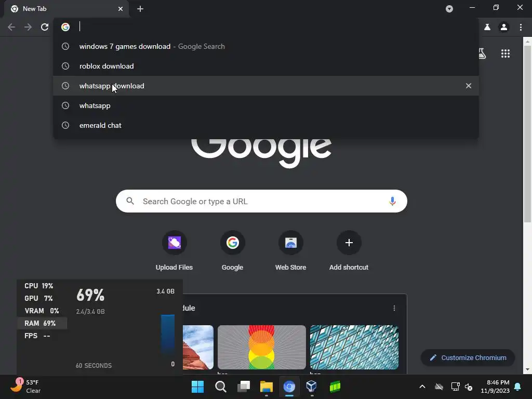Open the VirtualBox cube taskbar icon

click(x=312, y=387)
